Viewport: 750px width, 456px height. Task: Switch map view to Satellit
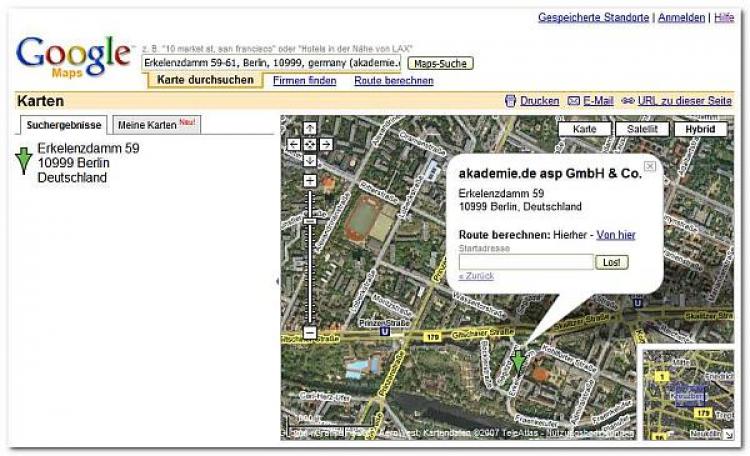coord(642,129)
